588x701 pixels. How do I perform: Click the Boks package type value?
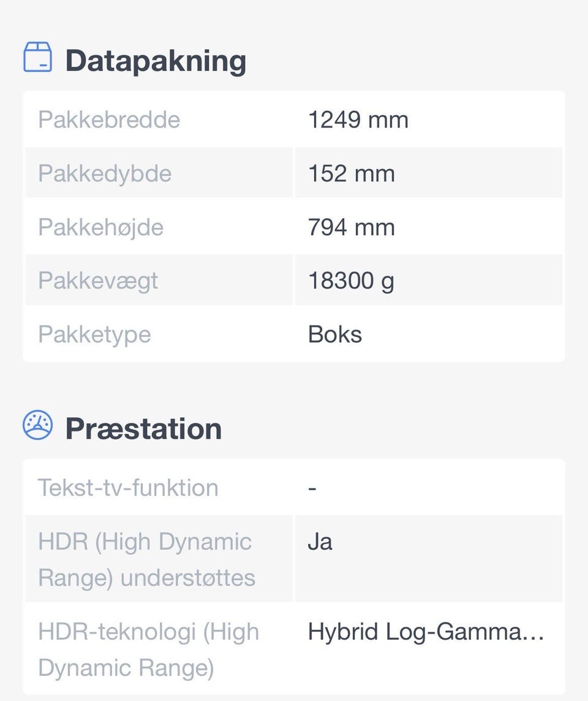335,335
